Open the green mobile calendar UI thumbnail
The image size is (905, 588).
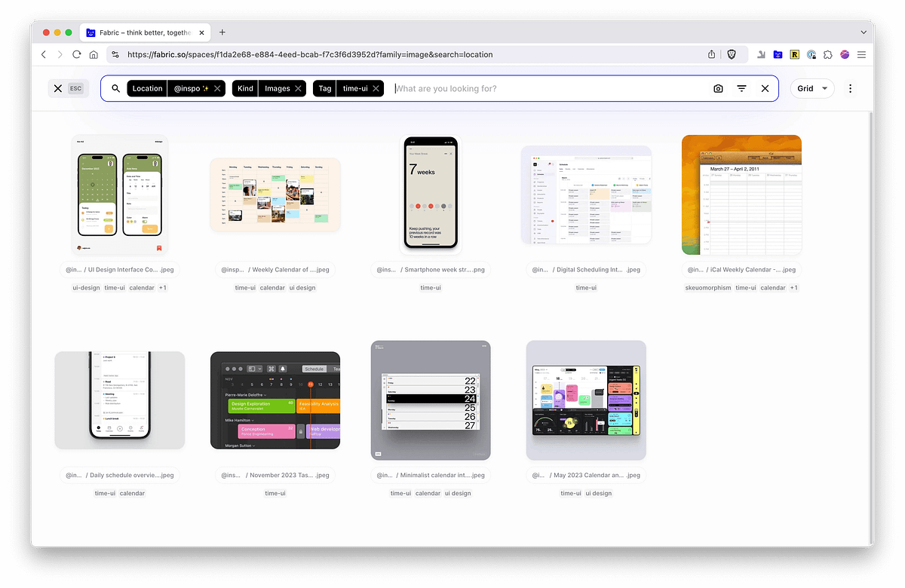coord(119,195)
